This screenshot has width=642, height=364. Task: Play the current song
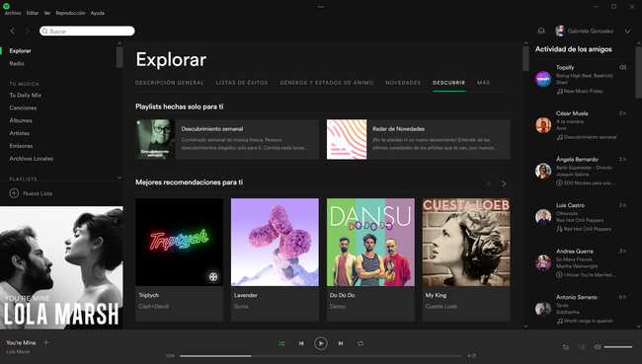coord(321,343)
